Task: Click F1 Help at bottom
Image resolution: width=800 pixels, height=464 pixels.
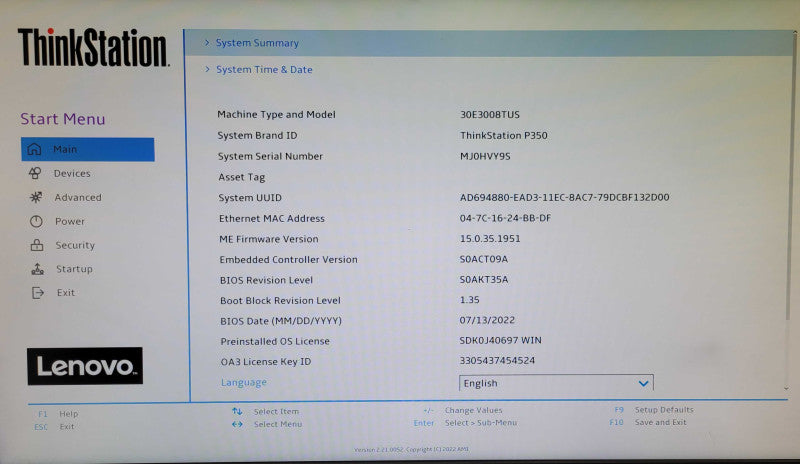Action: (58, 414)
